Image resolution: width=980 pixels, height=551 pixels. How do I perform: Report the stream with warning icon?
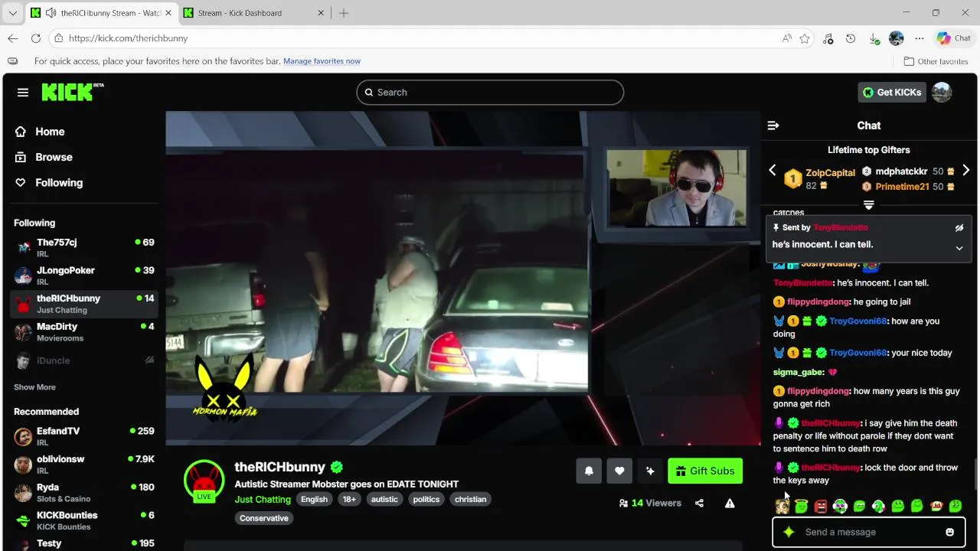point(730,503)
